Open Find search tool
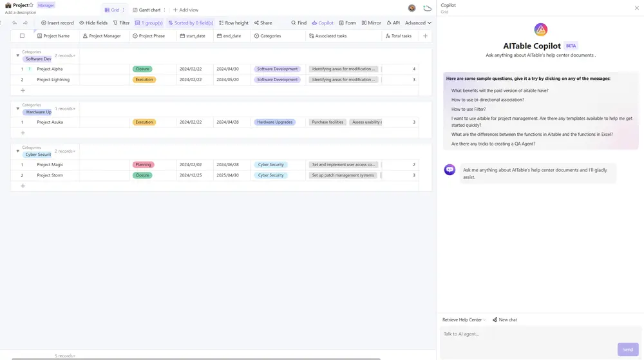Viewport: 644px width, 360px height. pos(299,23)
